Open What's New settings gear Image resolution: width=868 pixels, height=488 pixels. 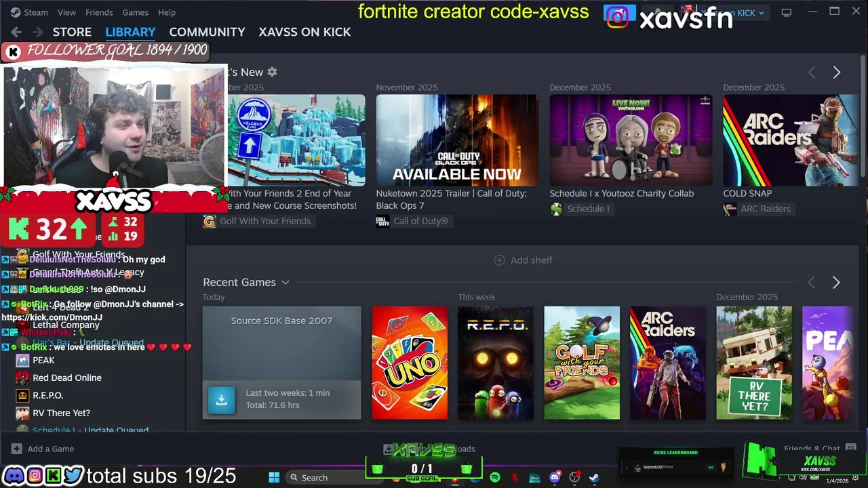pyautogui.click(x=272, y=72)
